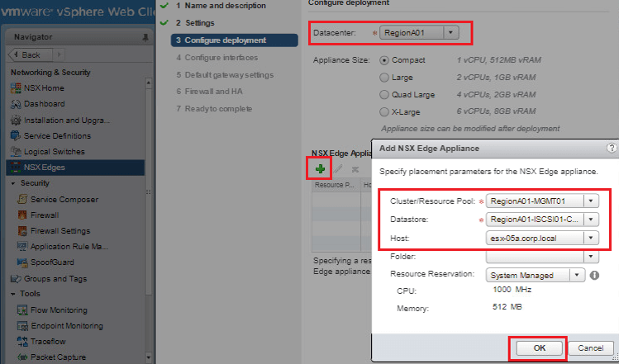The image size is (619, 364).
Task: Click Cancel in Add NSX Edge Appliance
Action: click(x=591, y=348)
